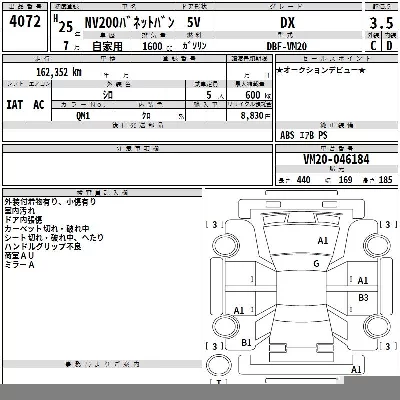Click the exterior grade C box
Image resolution: width=400 pixels, height=400 pixels.
click(x=373, y=45)
